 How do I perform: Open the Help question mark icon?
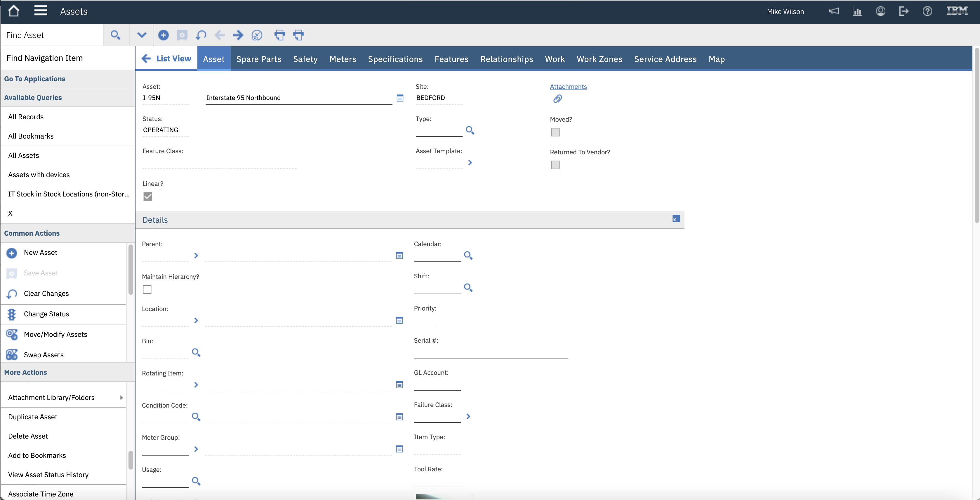coord(927,11)
